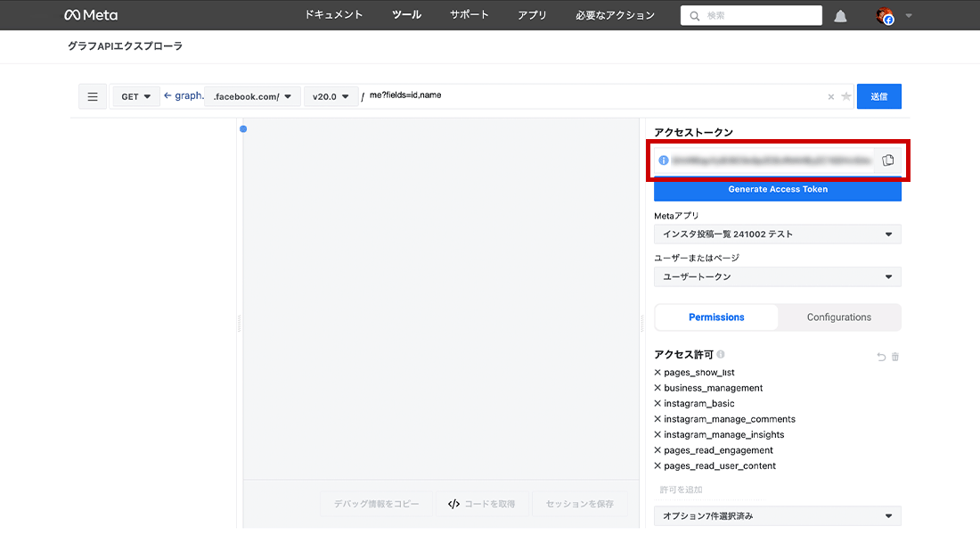Open the ツール menu

407,15
